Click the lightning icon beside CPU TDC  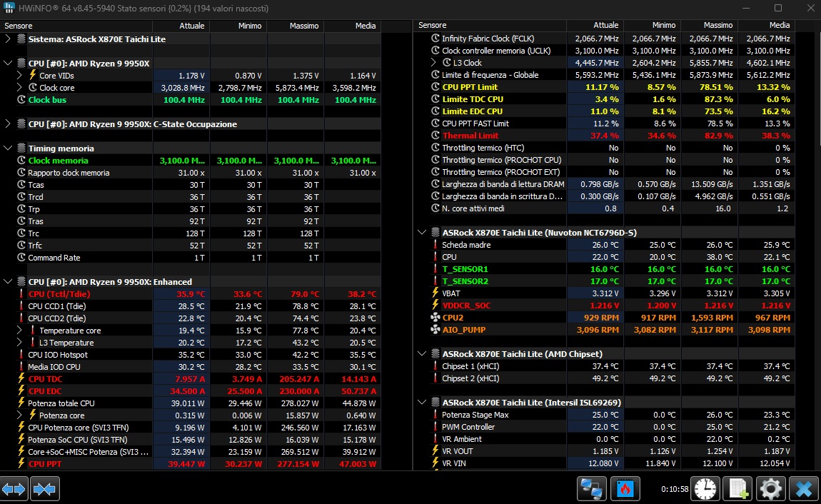pos(21,378)
